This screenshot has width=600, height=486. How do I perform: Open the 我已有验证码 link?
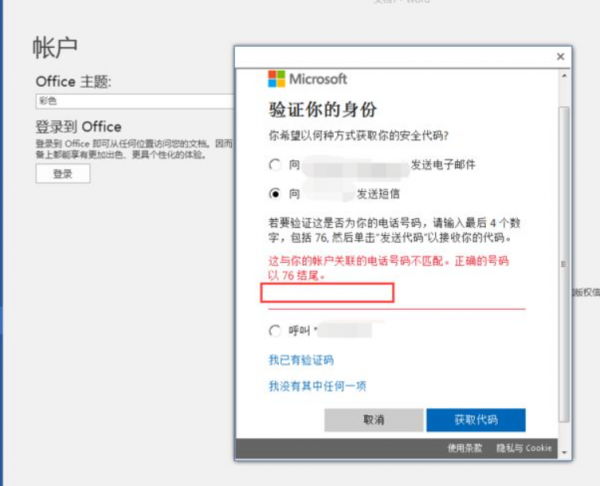coord(301,360)
